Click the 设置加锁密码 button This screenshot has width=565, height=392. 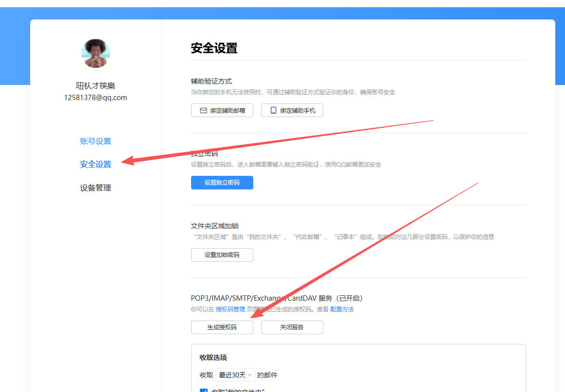[222, 255]
